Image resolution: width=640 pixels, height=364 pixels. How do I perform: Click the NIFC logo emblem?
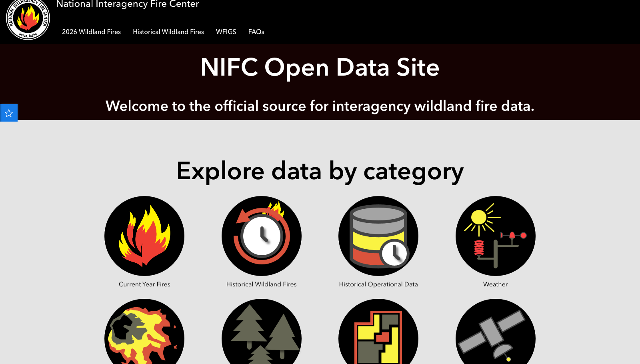[28, 18]
